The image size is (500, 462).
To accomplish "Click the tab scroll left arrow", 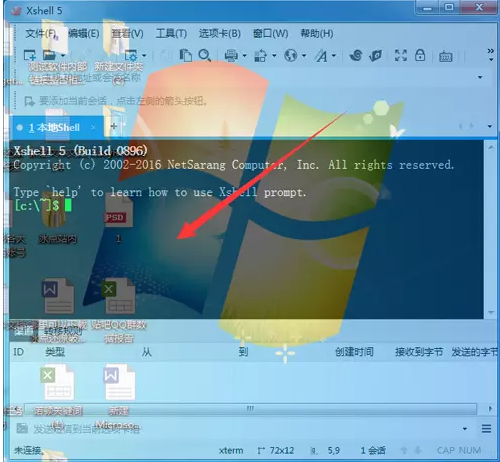I will pos(461,126).
